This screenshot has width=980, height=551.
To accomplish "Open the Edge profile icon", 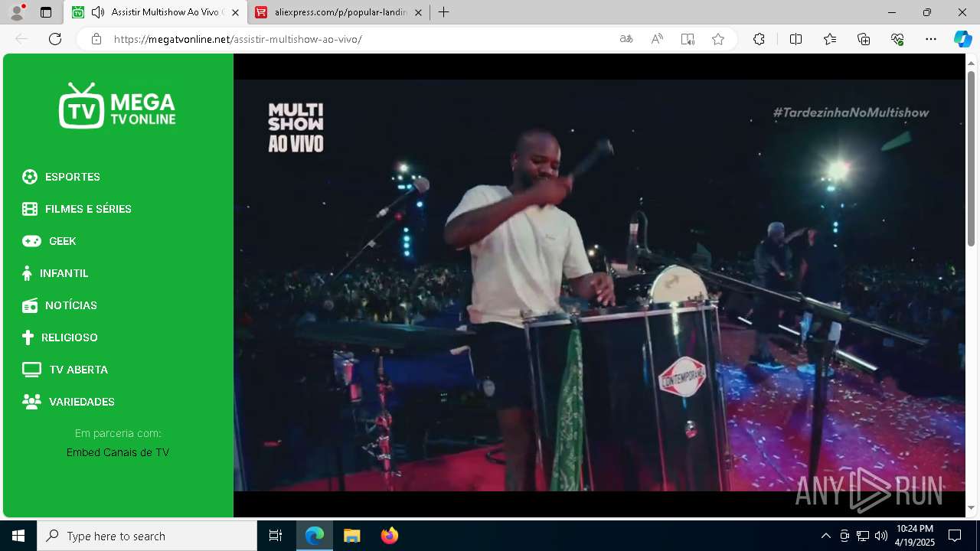I will tap(17, 12).
